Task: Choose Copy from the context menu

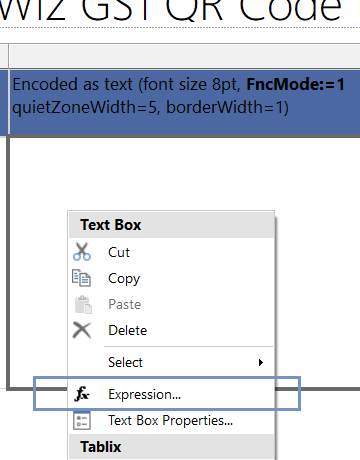Action: click(x=171, y=278)
